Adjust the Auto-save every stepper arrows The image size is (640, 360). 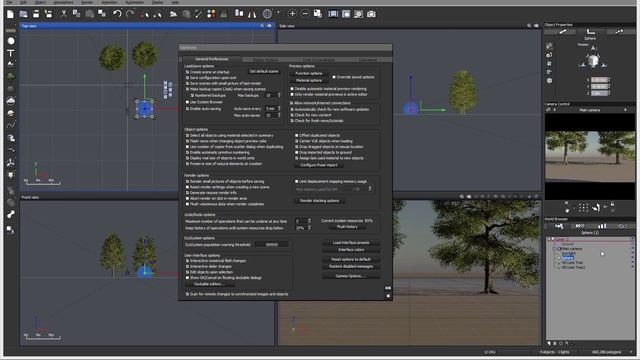tap(279, 109)
